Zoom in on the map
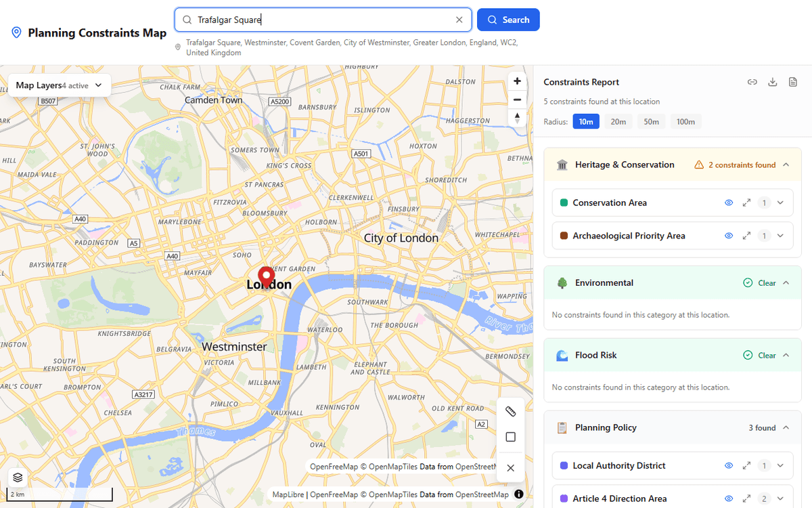812x508 pixels. coord(517,81)
